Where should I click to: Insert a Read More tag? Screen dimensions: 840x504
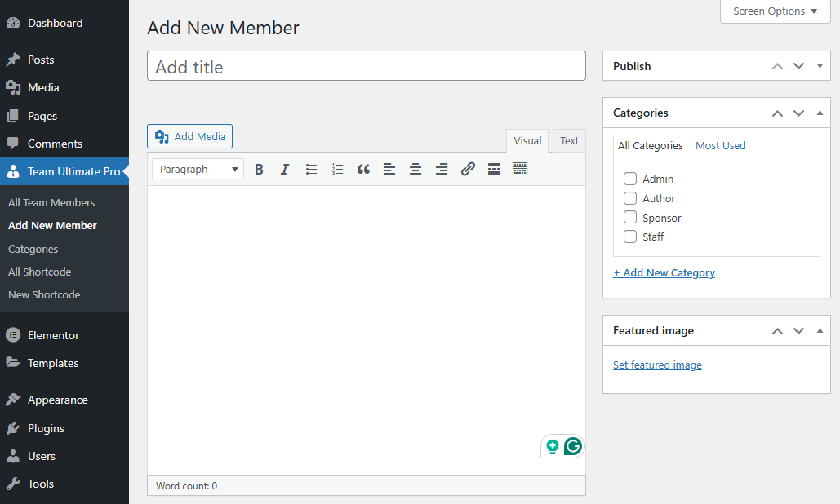tap(494, 170)
